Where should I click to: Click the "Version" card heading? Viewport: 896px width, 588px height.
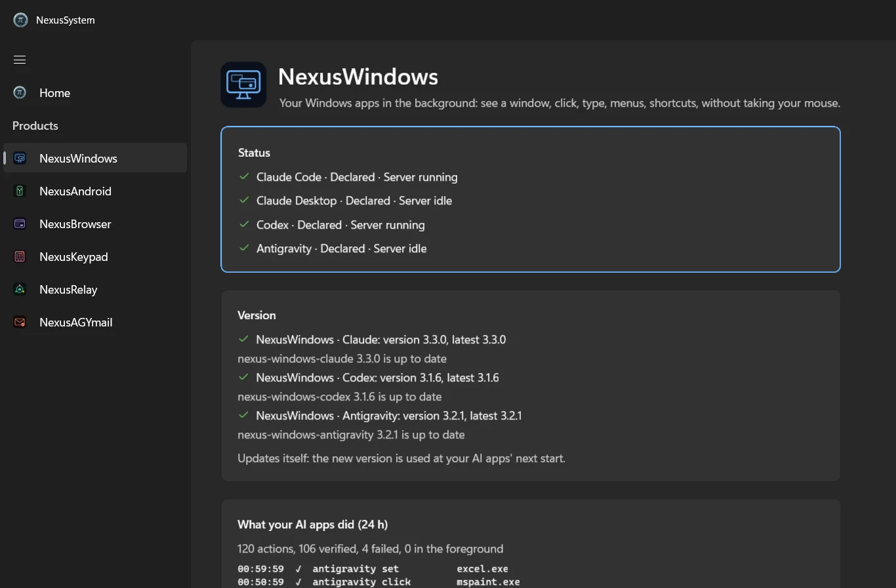click(256, 315)
